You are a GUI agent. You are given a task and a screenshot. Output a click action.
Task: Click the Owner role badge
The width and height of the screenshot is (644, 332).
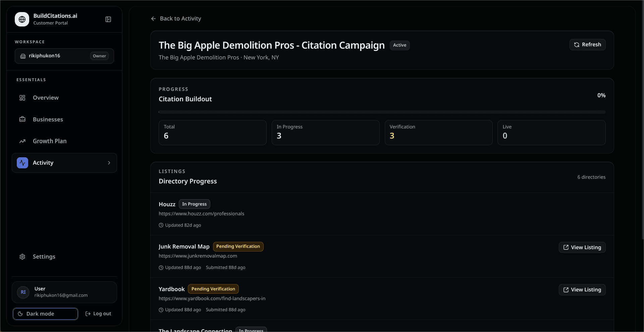click(x=99, y=56)
